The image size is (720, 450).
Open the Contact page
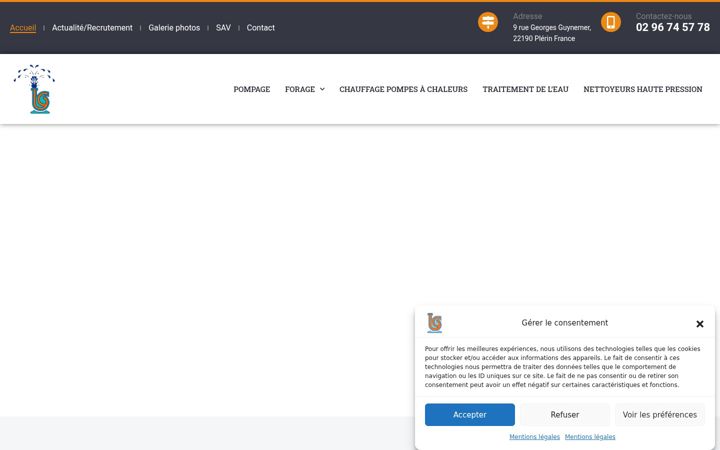coord(261,28)
